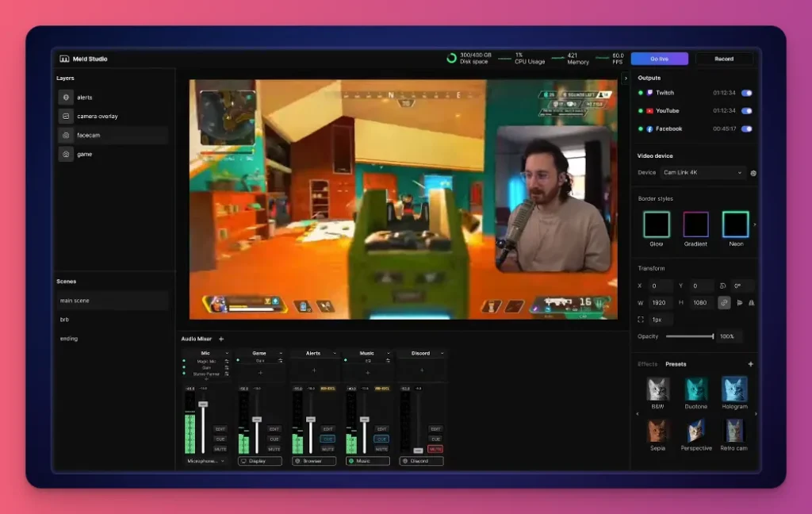The width and height of the screenshot is (812, 514).
Task: Unmute the Discord track
Action: click(435, 449)
